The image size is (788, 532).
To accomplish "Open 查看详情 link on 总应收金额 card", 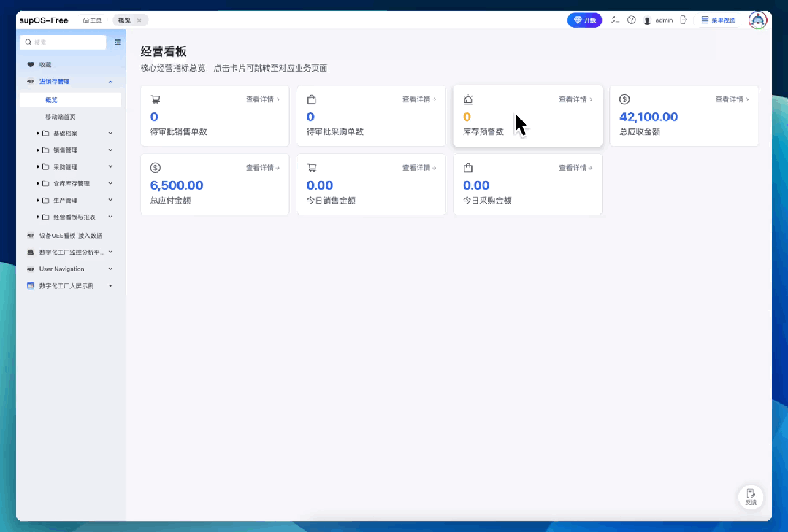I will (732, 99).
